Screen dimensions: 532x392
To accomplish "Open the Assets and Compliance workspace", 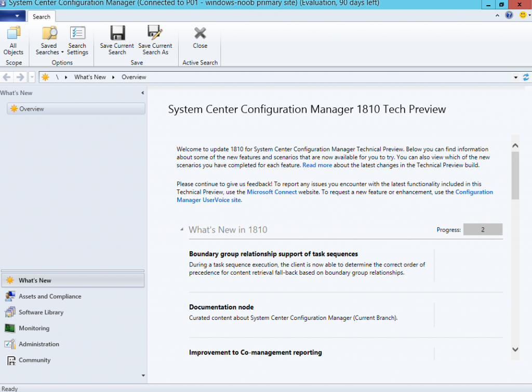I will [73, 296].
